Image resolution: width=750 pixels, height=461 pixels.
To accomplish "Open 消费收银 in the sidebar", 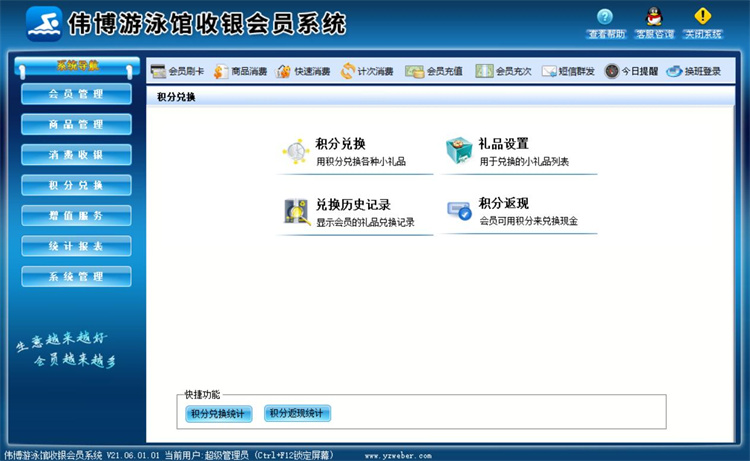I will [x=76, y=155].
